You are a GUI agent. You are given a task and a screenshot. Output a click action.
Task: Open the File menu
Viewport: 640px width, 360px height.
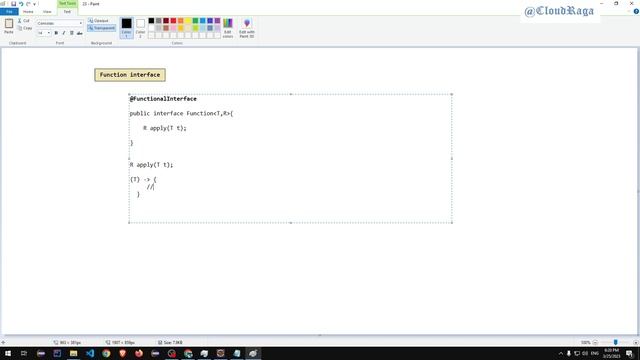coord(9,11)
